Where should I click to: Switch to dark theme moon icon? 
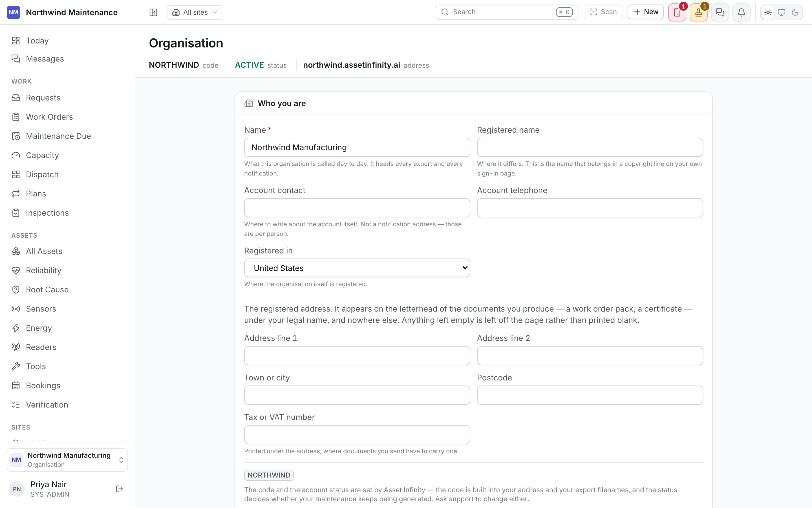(795, 12)
